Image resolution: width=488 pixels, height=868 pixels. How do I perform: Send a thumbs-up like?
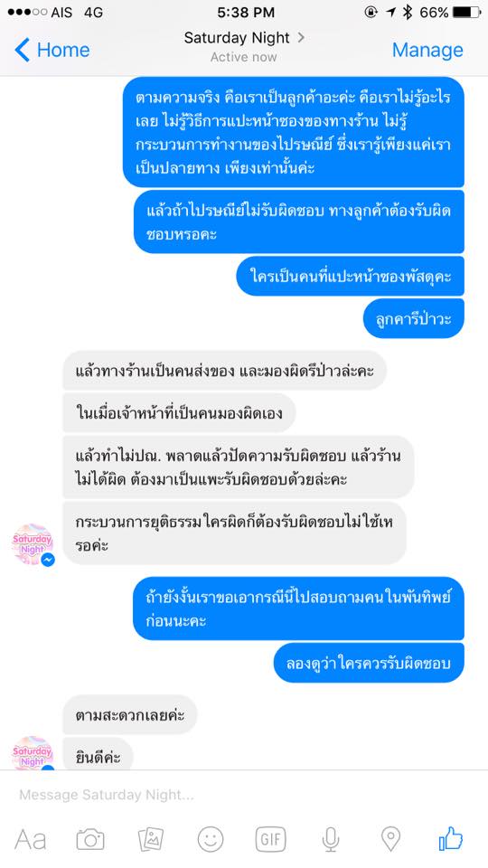click(x=450, y=839)
